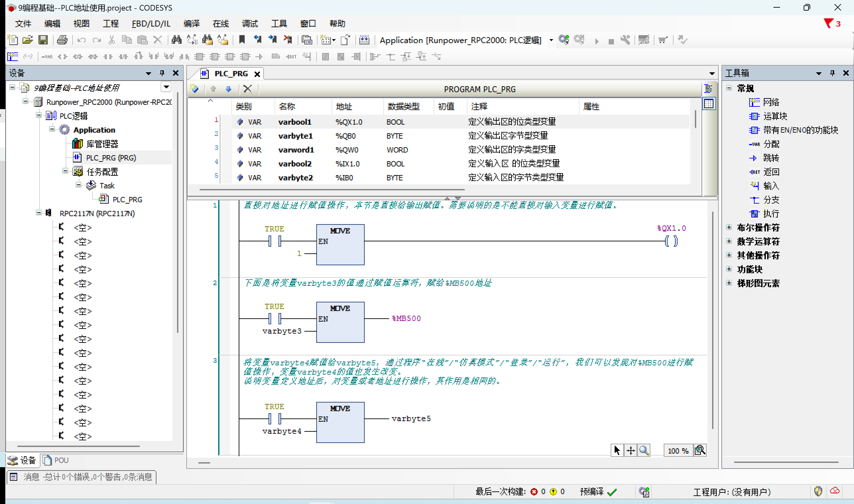Click the shield security icon in status bar
This screenshot has height=504, width=854.
[x=818, y=491]
